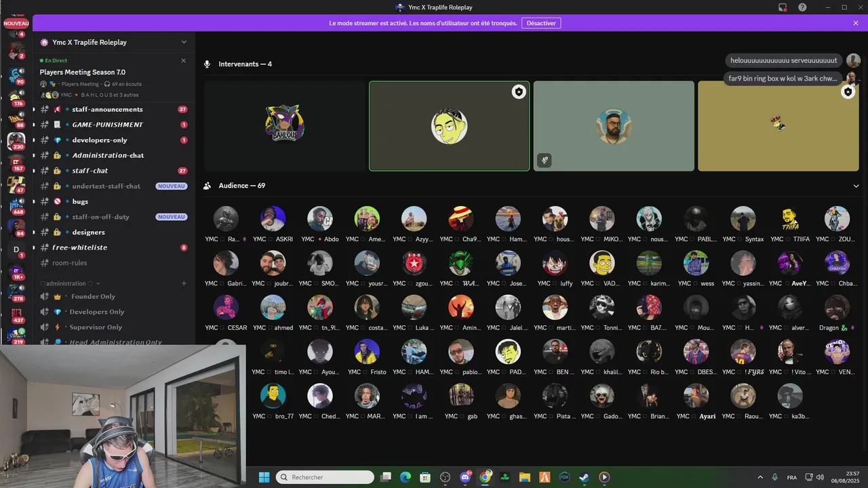Open Google Chrome from taskbar
The height and width of the screenshot is (488, 868).
point(485,477)
